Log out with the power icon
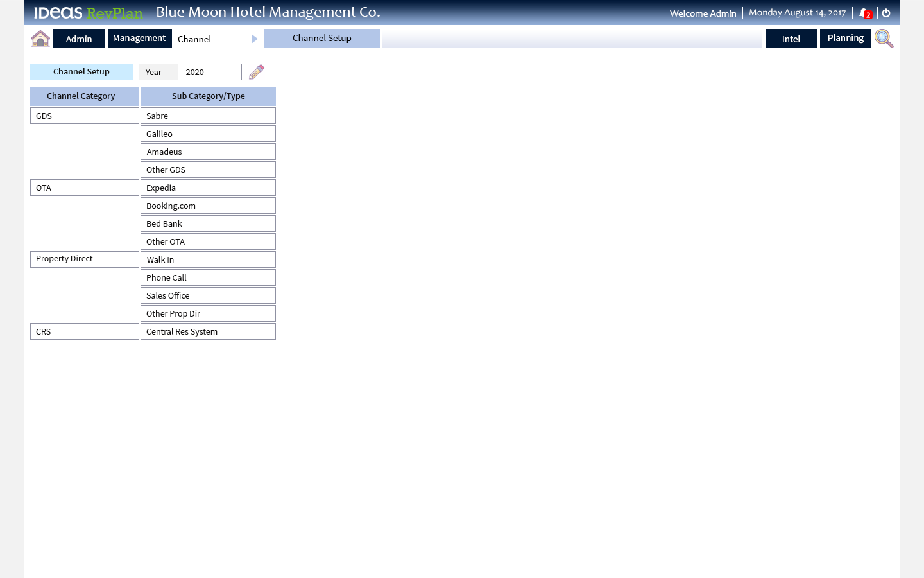 (x=886, y=12)
